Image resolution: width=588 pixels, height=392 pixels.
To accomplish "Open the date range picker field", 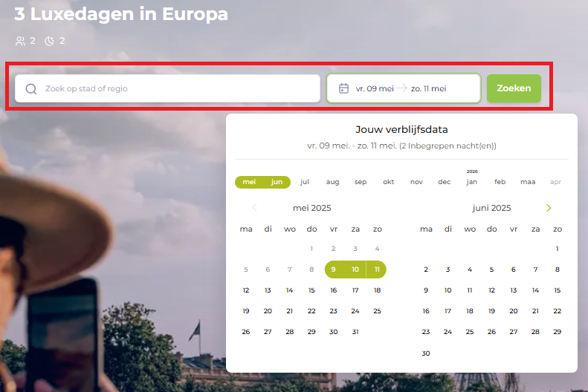I will [x=403, y=88].
